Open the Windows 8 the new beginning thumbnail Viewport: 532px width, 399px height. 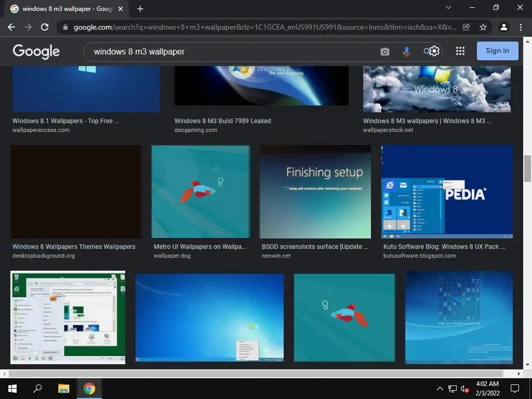(261, 86)
